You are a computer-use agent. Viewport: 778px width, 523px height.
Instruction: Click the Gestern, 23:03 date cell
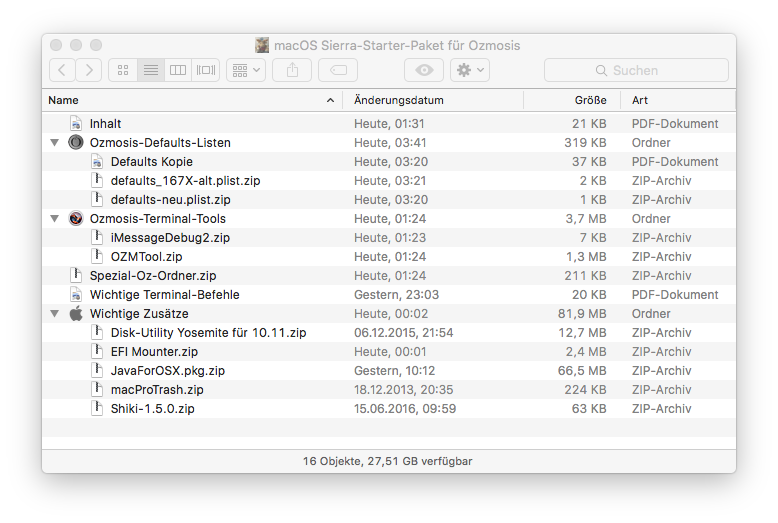(x=396, y=295)
